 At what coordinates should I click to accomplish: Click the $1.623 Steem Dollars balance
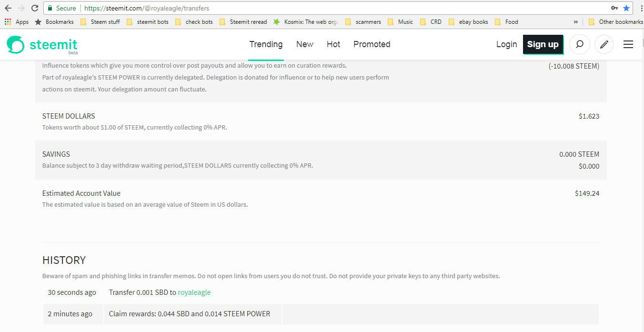(x=589, y=116)
